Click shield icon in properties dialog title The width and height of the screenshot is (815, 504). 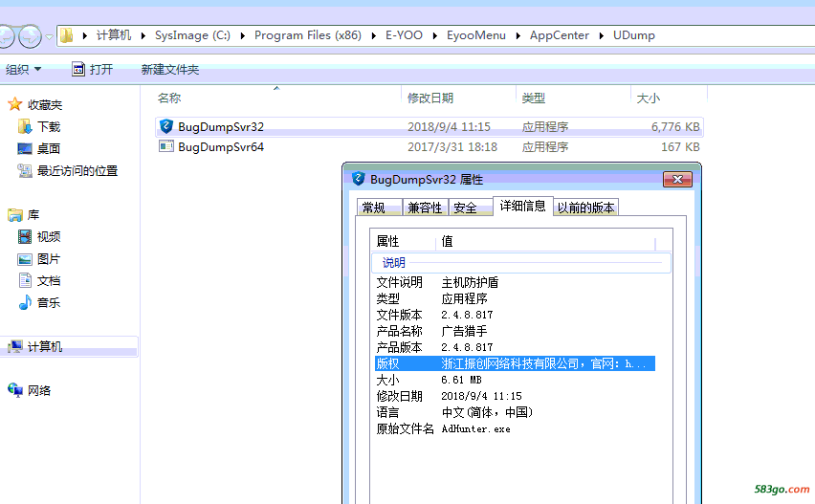point(358,179)
